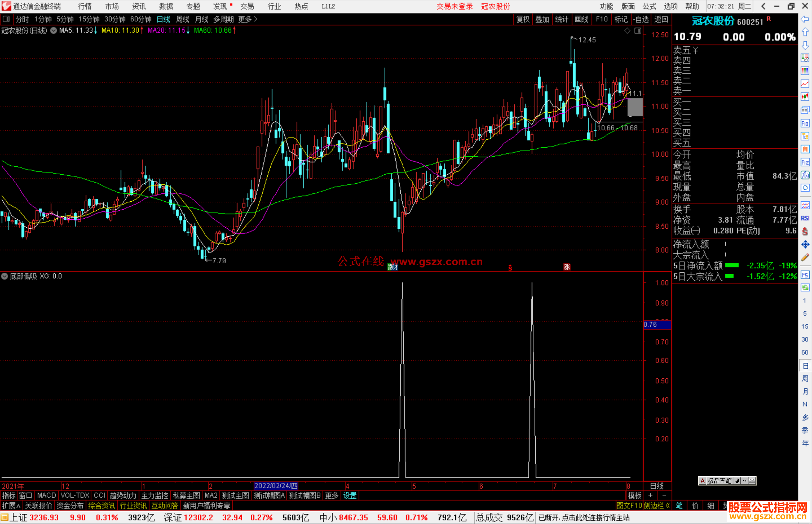
Task: Open the 资讯 menu
Action: (139, 6)
